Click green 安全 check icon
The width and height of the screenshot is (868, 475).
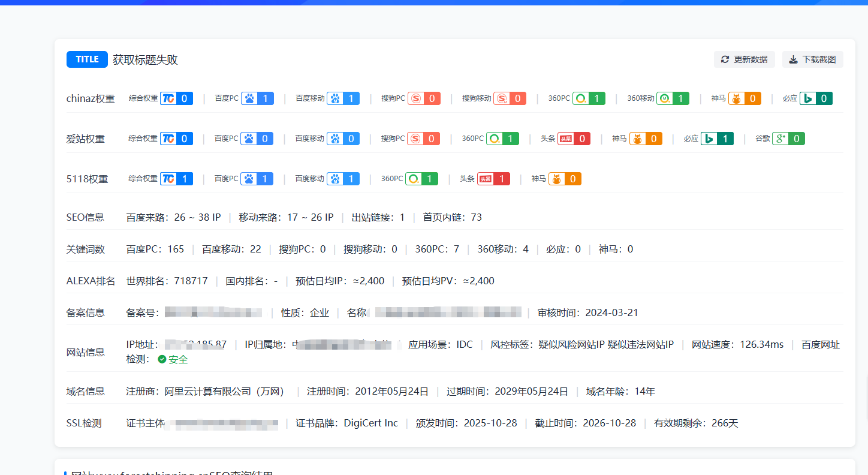coord(162,359)
